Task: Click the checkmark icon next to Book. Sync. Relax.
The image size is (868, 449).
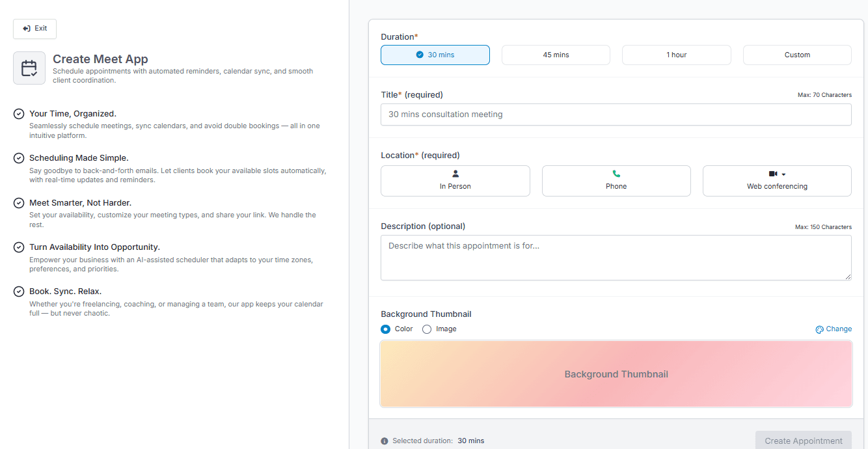Action: (19, 292)
